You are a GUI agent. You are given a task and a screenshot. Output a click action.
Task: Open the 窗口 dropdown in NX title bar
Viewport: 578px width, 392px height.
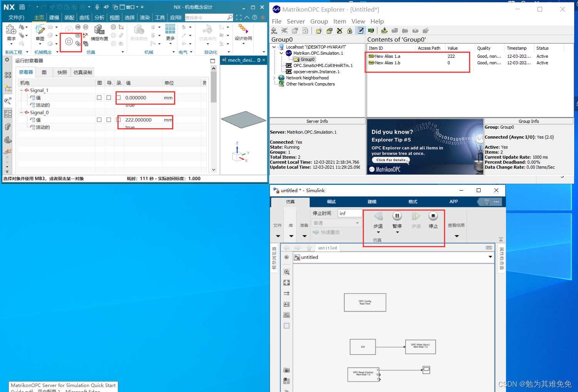click(132, 7)
